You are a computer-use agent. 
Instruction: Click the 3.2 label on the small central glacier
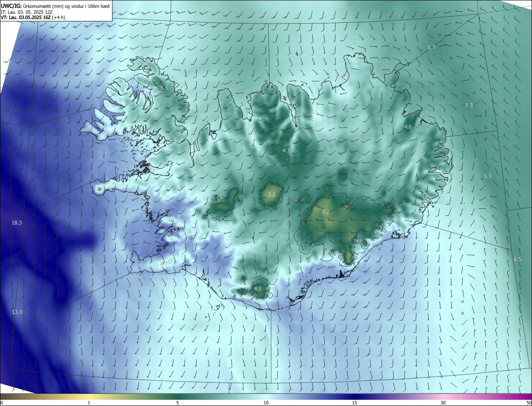pyautogui.click(x=271, y=194)
